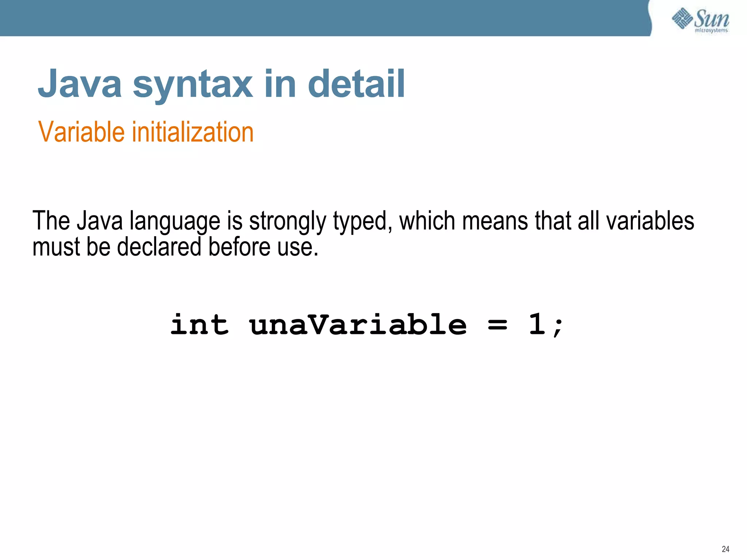Click the equals sign in the code
The width and height of the screenshot is (747, 560).
coord(498,324)
